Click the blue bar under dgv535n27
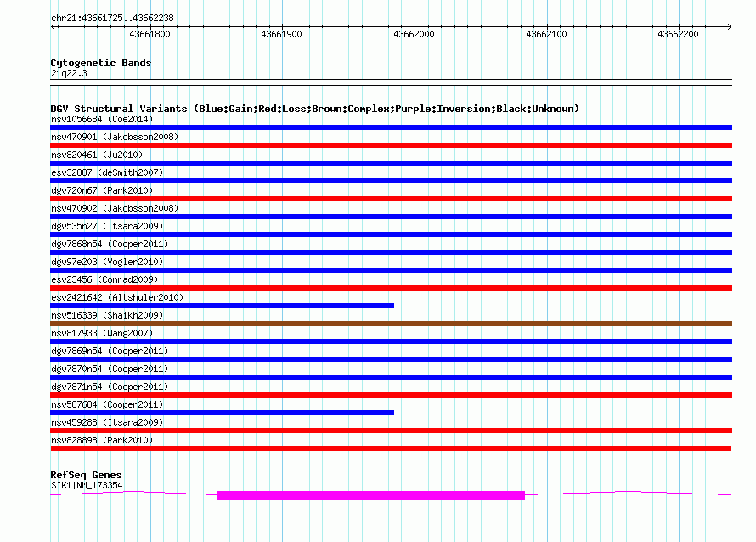This screenshot has height=542, width=756. coord(391,234)
